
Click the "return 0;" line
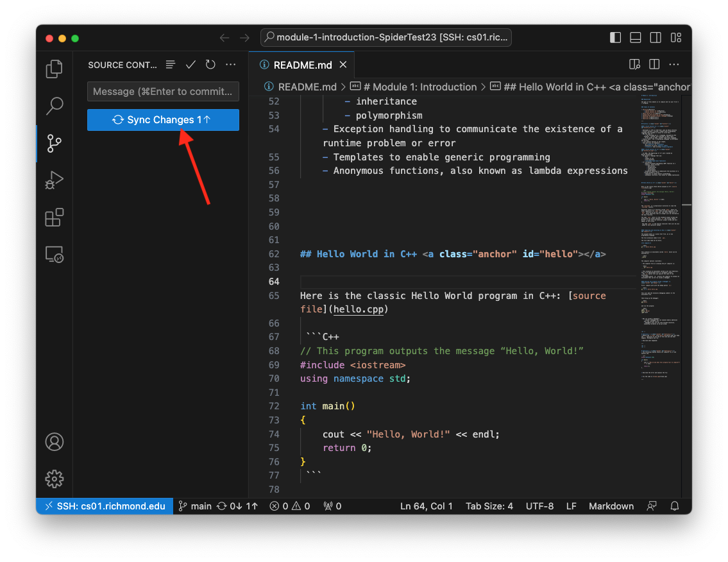tap(347, 448)
